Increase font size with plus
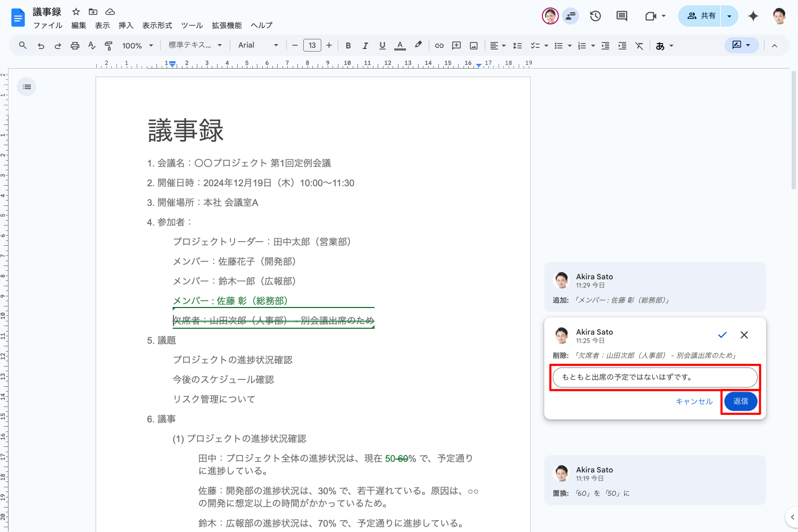798x532 pixels. click(x=329, y=46)
